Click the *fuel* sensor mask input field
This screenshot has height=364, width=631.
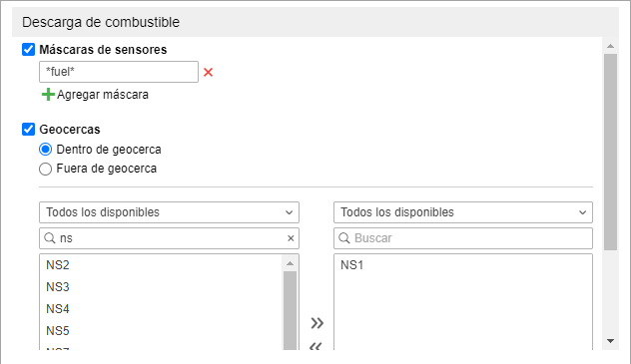[119, 72]
